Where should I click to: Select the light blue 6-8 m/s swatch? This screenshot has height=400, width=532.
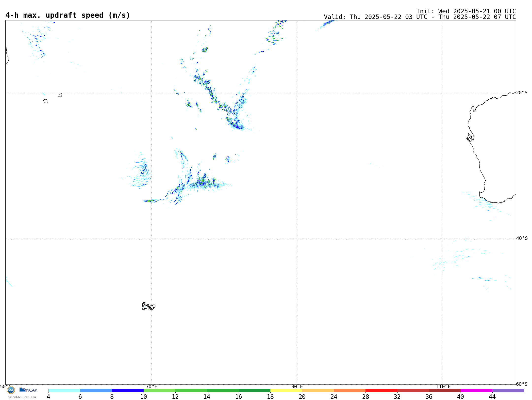click(x=96, y=391)
